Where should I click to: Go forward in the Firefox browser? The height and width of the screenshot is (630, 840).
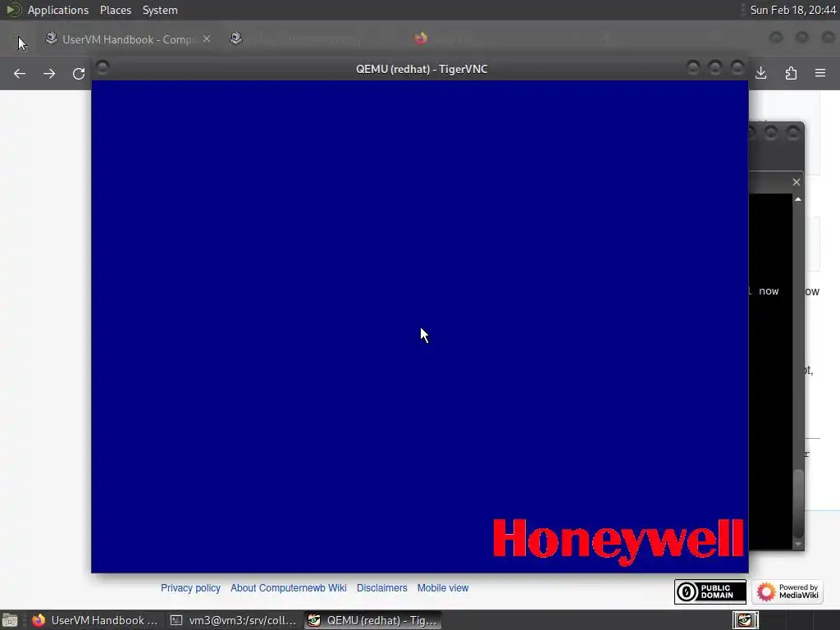tap(49, 73)
